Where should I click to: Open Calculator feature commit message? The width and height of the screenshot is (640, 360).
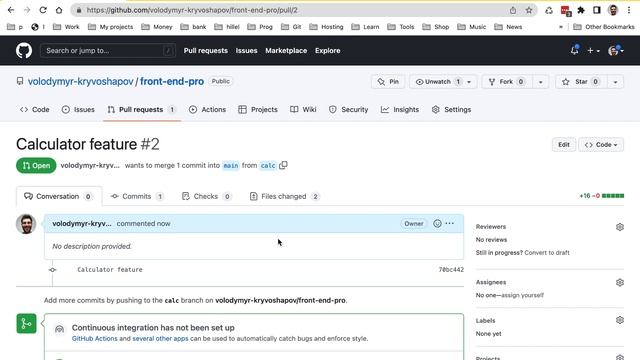[x=110, y=269]
